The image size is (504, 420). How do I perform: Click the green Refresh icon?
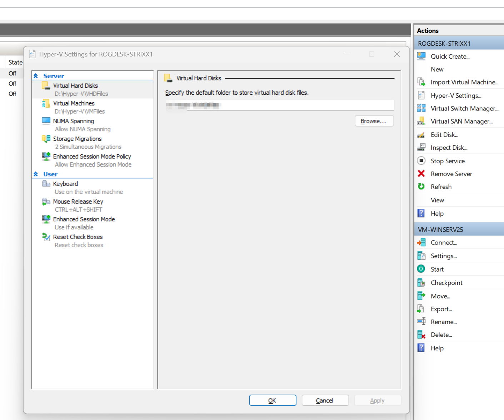pyautogui.click(x=421, y=186)
